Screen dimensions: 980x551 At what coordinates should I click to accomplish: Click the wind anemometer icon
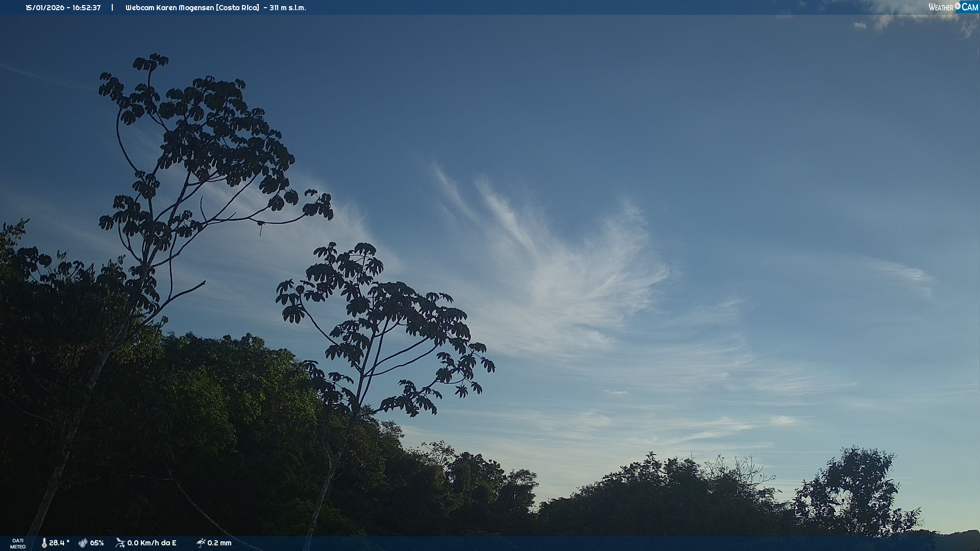point(120,543)
